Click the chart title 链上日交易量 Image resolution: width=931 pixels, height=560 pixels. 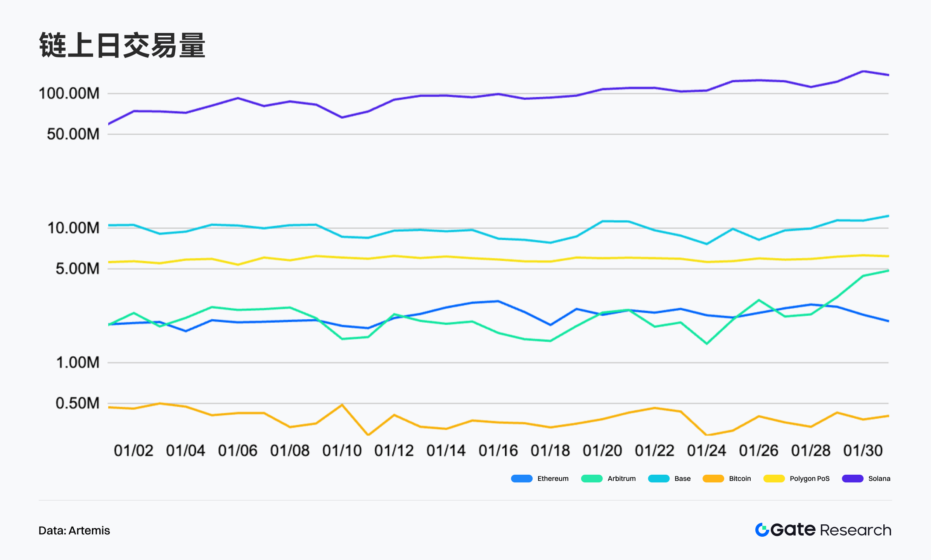122,45
